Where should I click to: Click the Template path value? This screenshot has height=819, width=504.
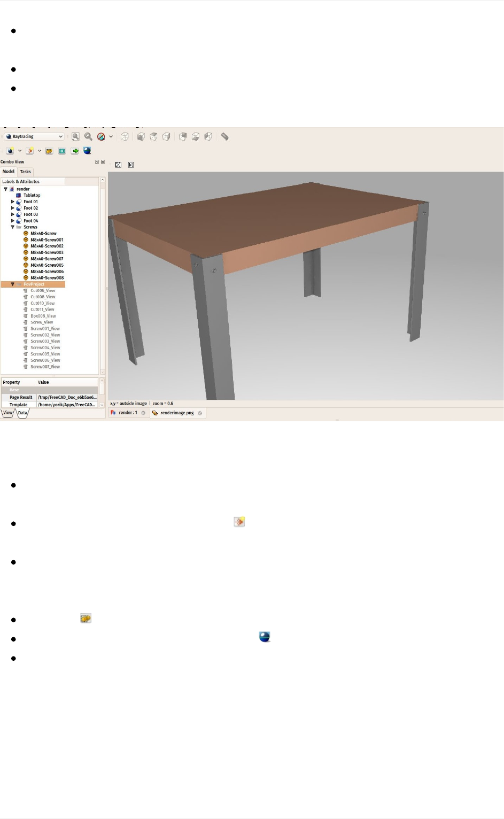(67, 405)
